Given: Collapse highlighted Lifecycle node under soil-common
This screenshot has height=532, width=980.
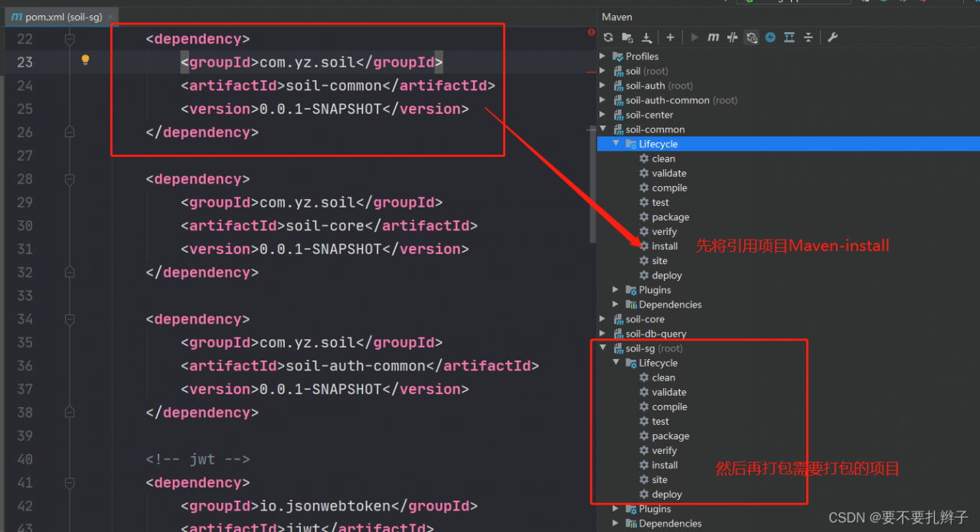Looking at the screenshot, I should [616, 143].
